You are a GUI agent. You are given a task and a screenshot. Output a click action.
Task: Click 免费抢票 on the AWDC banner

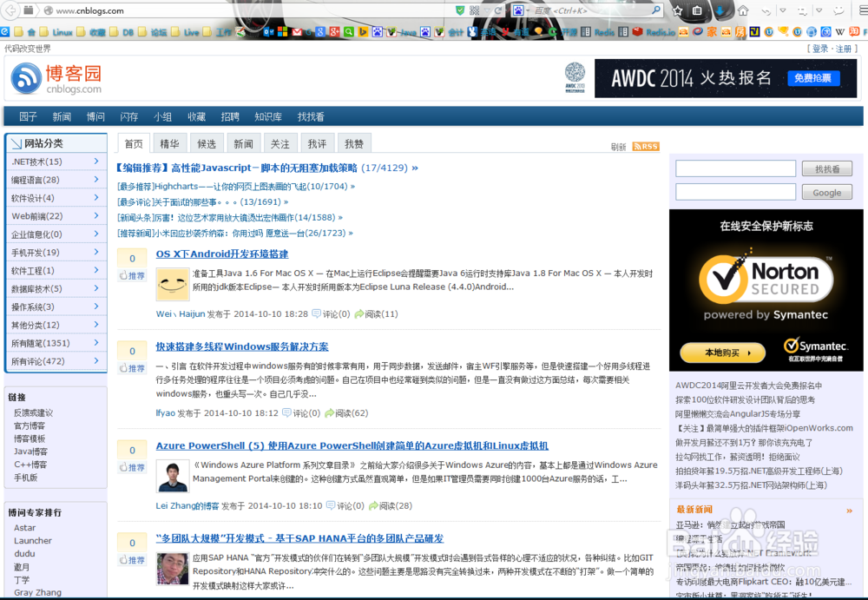pos(812,78)
